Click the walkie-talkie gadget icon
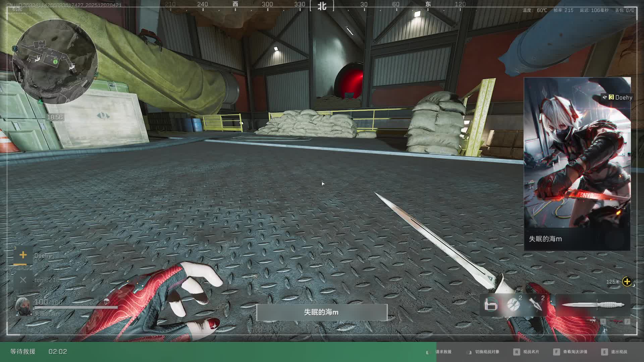The width and height of the screenshot is (644, 362). (x=491, y=305)
